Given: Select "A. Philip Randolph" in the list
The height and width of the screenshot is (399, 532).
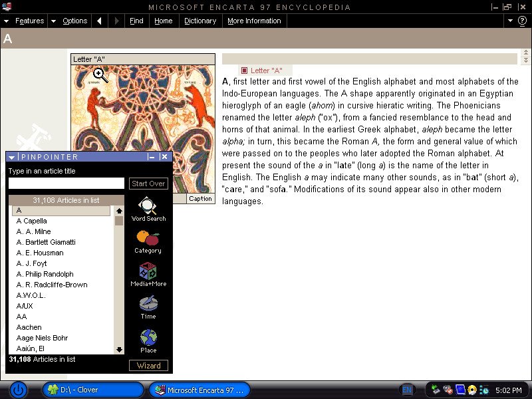Looking at the screenshot, I should [x=45, y=274].
